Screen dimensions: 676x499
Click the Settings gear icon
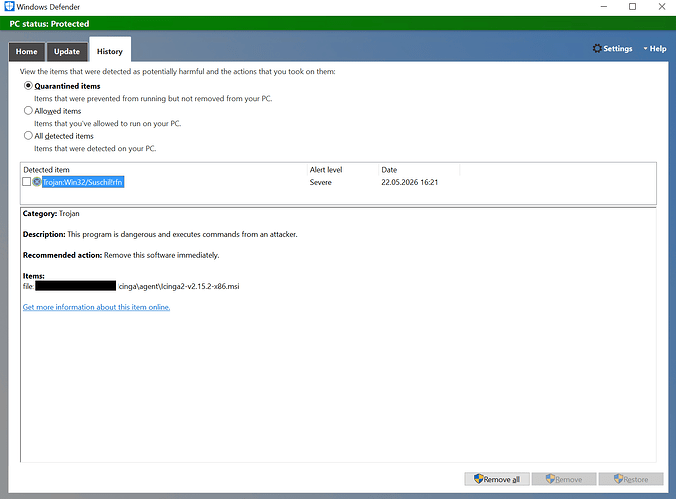tap(597, 48)
